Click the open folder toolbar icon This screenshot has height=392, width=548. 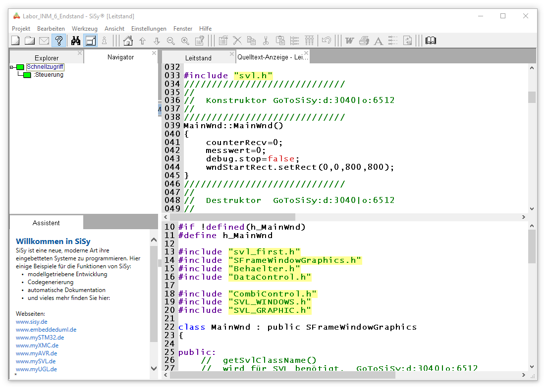point(30,41)
